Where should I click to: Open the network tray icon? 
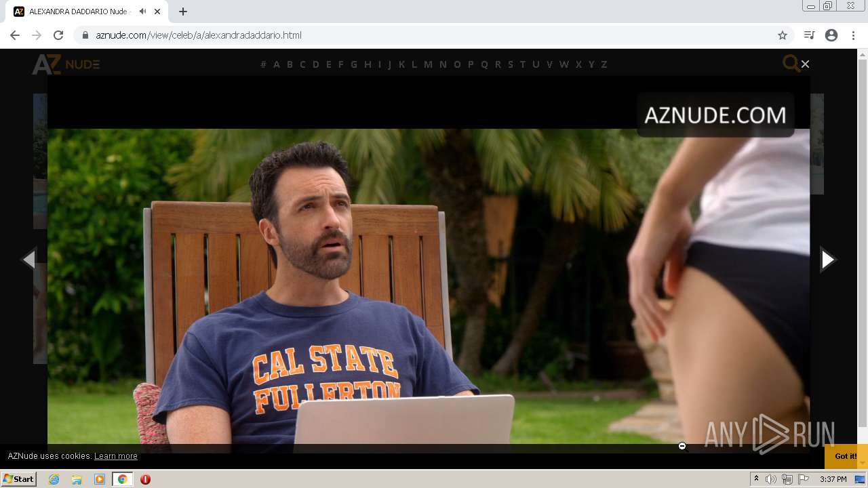coord(787,479)
